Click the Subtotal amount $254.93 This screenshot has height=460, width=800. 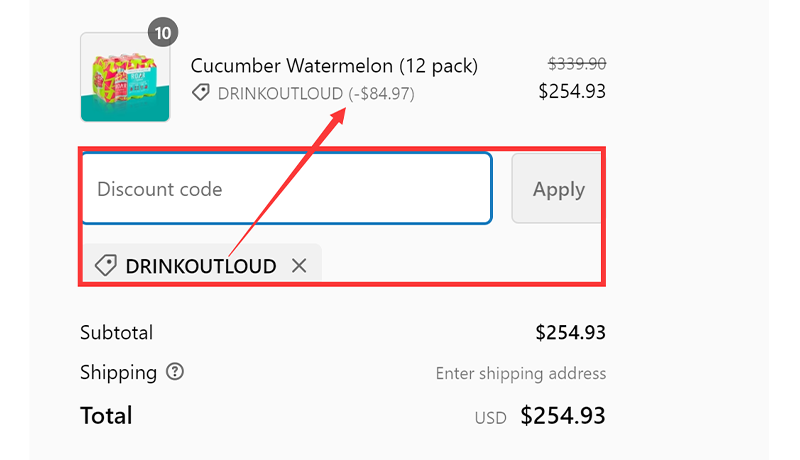[570, 332]
